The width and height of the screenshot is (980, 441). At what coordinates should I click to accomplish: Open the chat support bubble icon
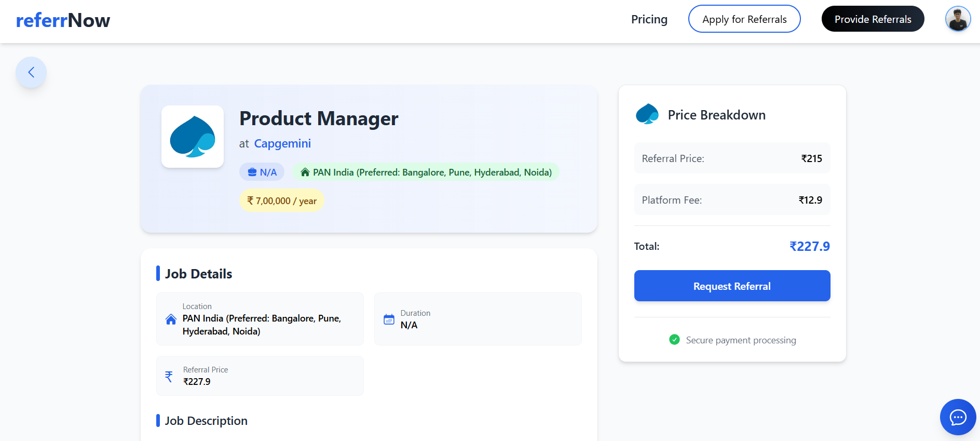tap(958, 417)
